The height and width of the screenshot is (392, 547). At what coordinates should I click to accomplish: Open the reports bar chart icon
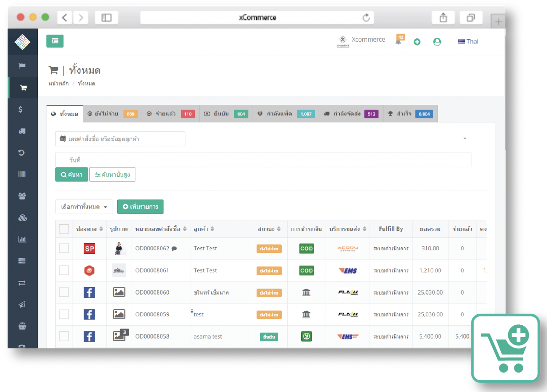(22, 239)
